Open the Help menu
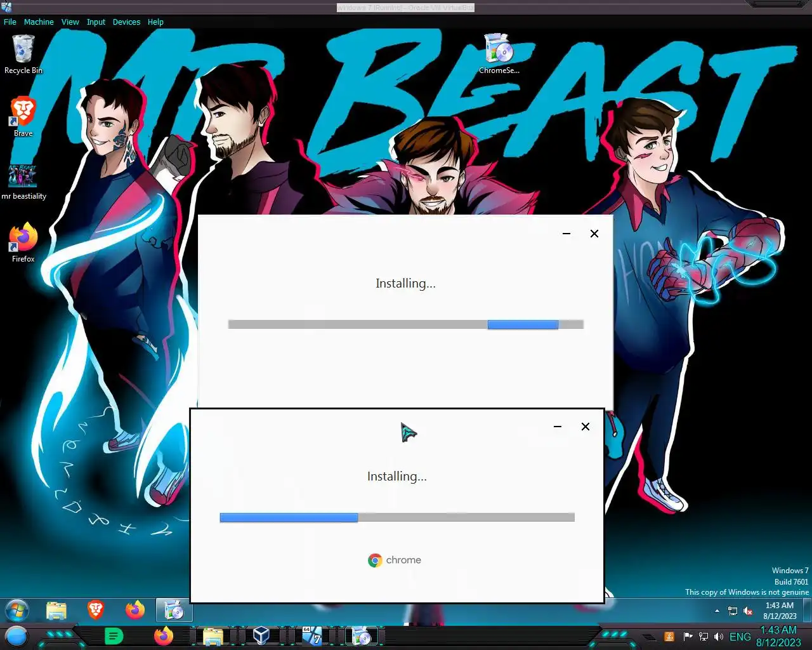 click(155, 22)
